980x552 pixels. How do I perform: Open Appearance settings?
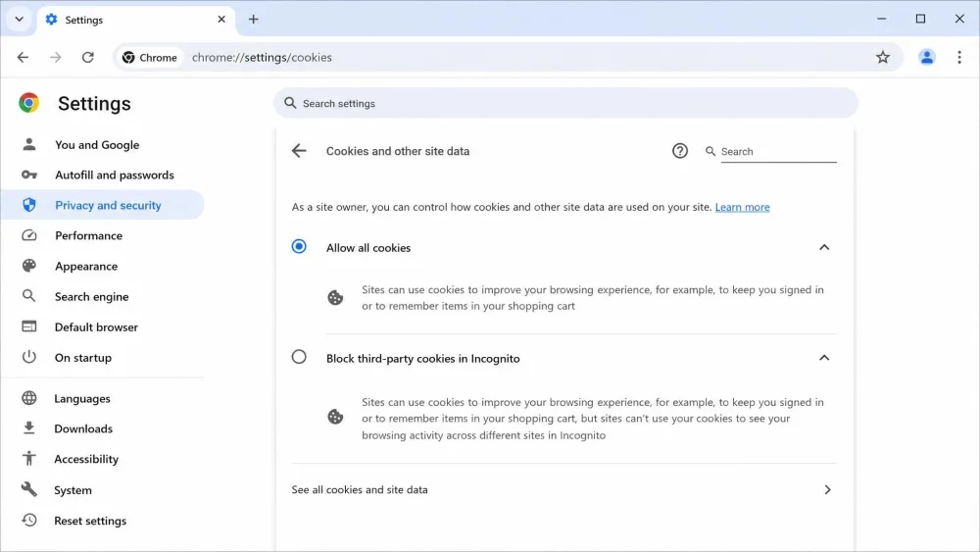coord(86,267)
